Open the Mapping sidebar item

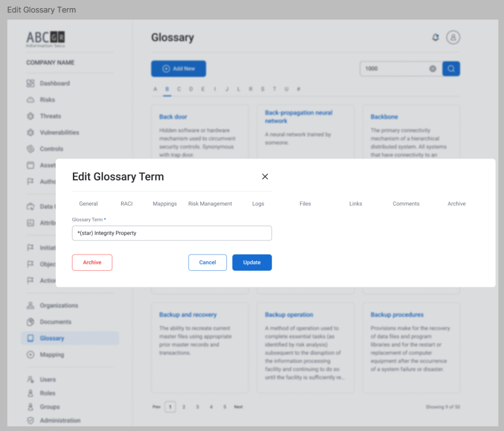click(x=52, y=355)
